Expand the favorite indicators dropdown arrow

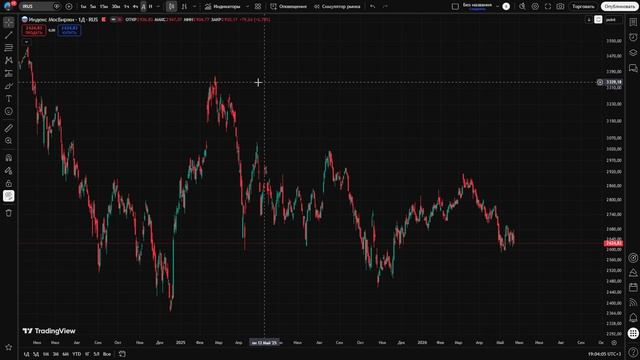coord(247,7)
